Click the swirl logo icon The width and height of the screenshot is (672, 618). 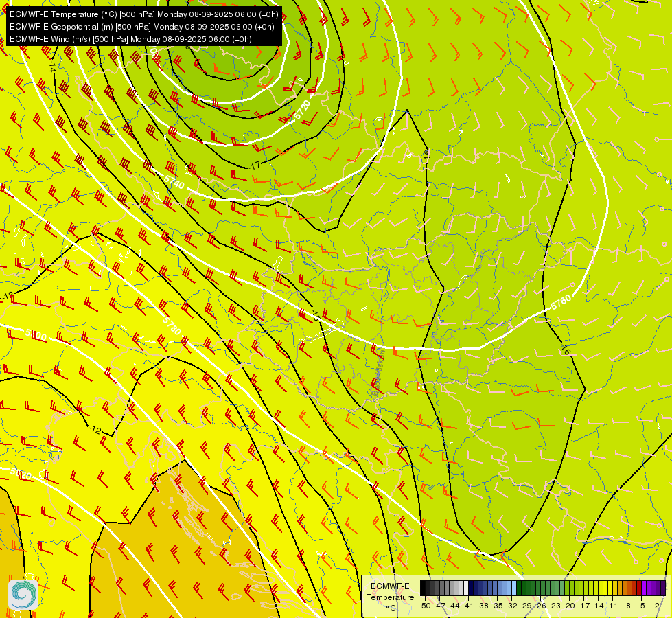23,594
